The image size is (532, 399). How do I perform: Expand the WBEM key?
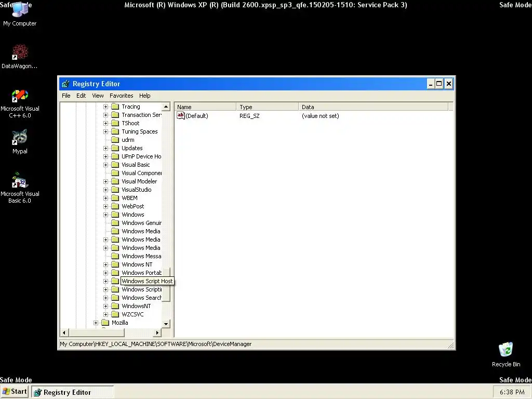pyautogui.click(x=105, y=198)
